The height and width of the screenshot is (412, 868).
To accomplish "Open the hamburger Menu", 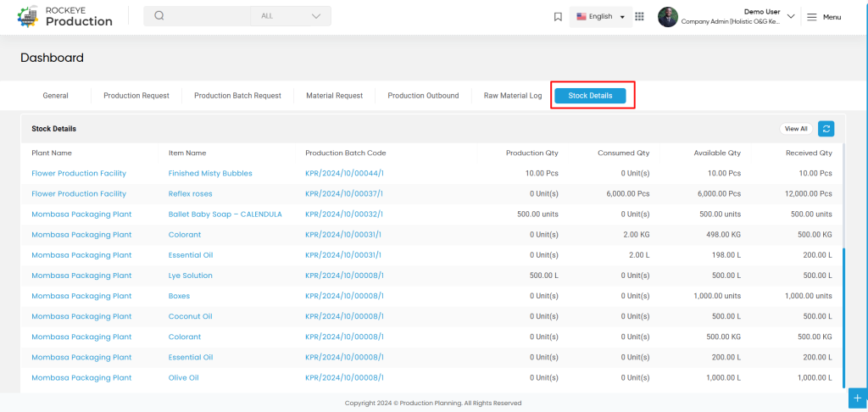I will 824,17.
